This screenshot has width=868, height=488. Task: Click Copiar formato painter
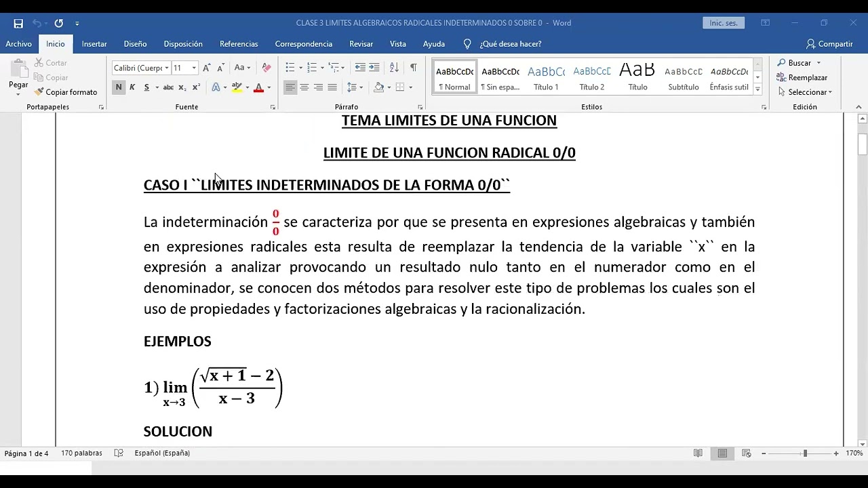click(66, 92)
